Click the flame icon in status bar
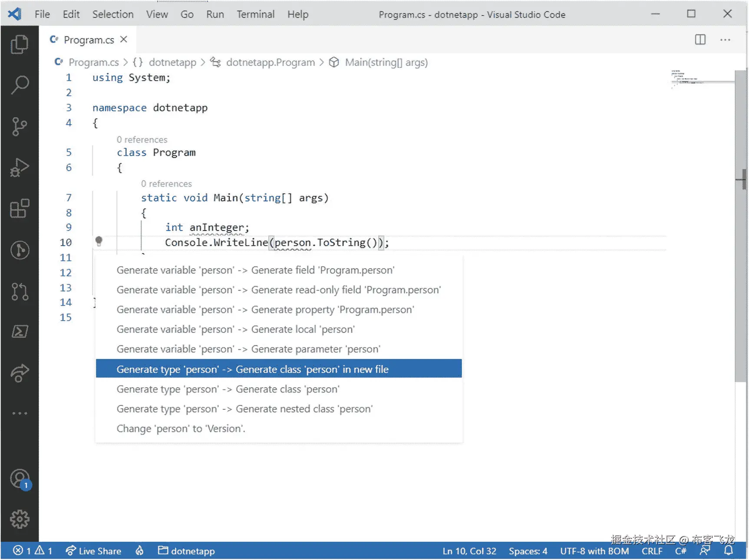Image resolution: width=749 pixels, height=560 pixels. click(139, 551)
